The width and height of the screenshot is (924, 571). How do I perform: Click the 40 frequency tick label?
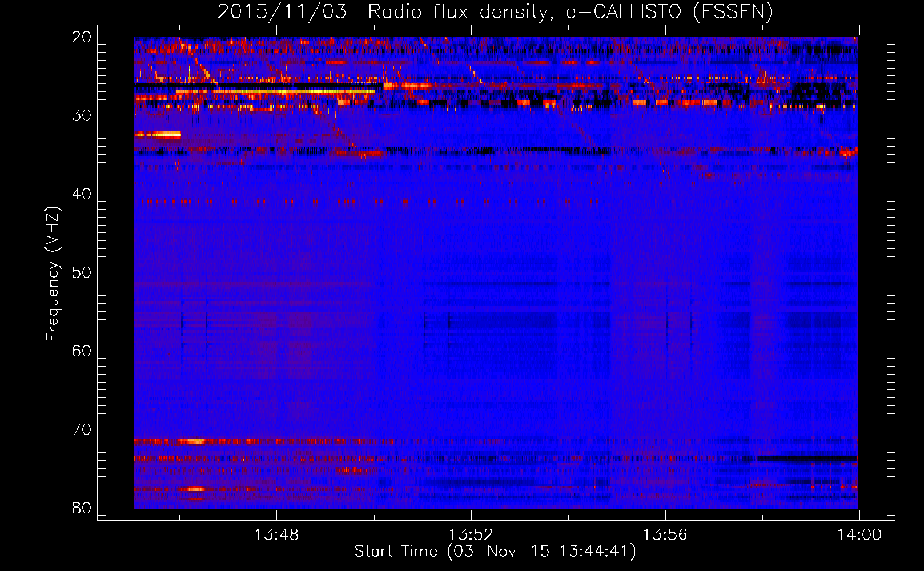82,194
